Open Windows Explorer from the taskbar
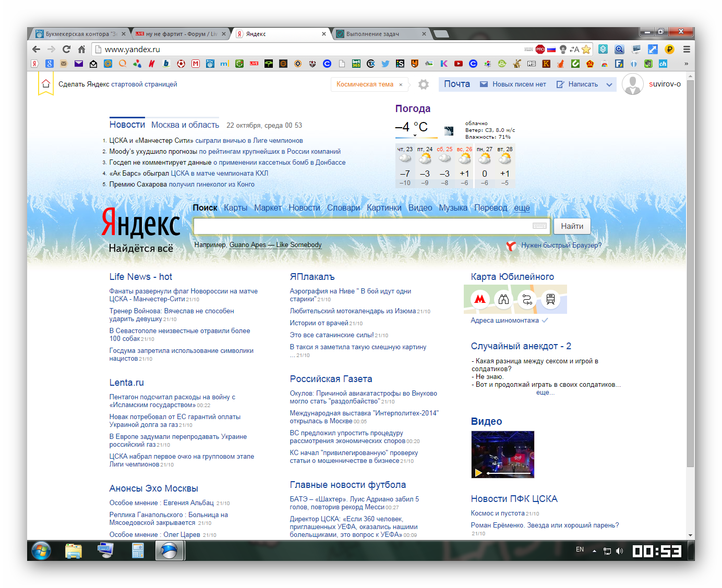This screenshot has height=588, width=722. [x=74, y=550]
